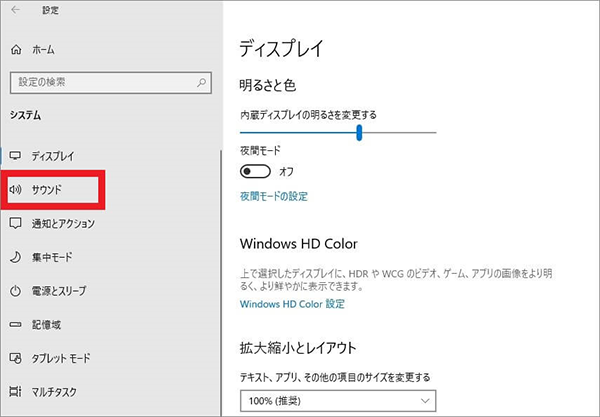Click the ディスプレイ page heading
600x417 pixels.
coord(281,49)
